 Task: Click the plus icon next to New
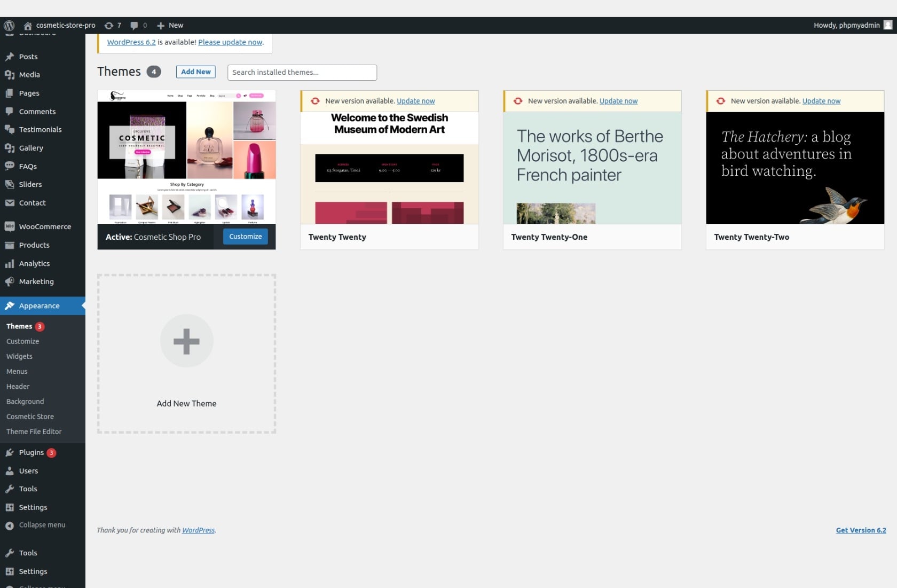coord(161,25)
